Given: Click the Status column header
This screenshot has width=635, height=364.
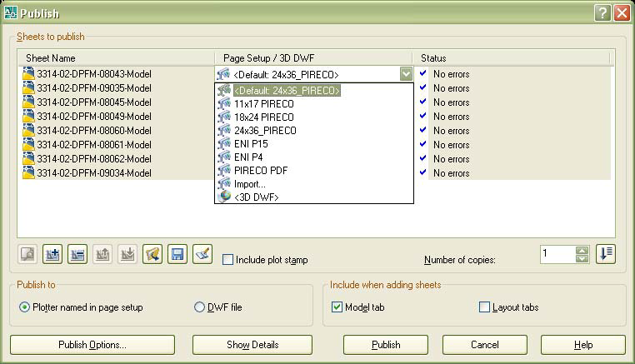Looking at the screenshot, I should point(511,58).
